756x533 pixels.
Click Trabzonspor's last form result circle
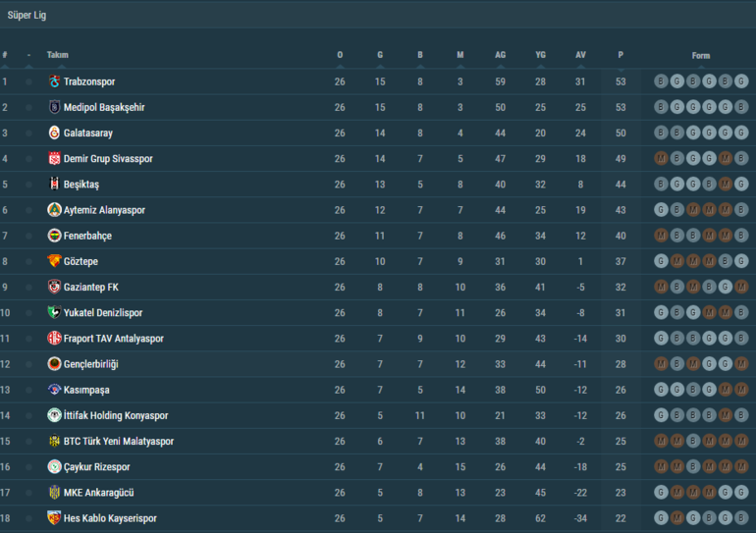(x=741, y=81)
